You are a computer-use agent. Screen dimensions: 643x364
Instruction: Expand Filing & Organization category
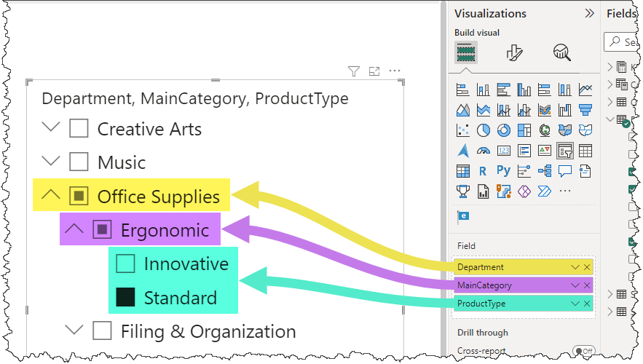tap(74, 331)
